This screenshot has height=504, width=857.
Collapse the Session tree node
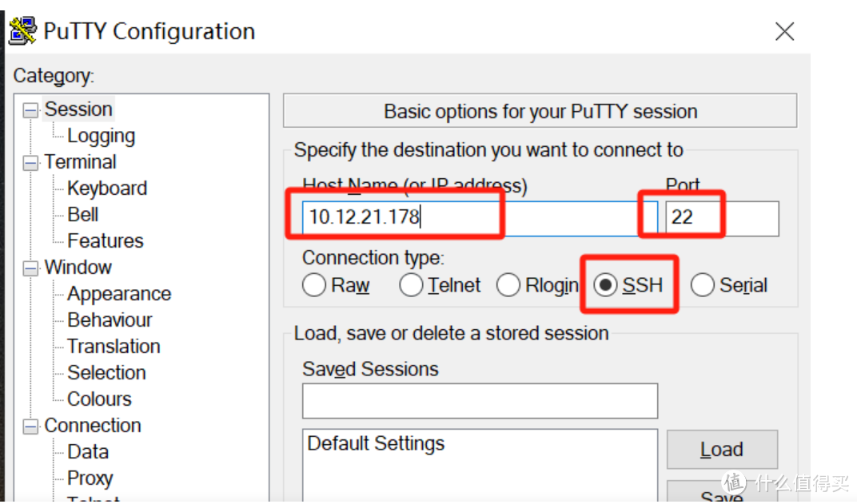tap(30, 110)
